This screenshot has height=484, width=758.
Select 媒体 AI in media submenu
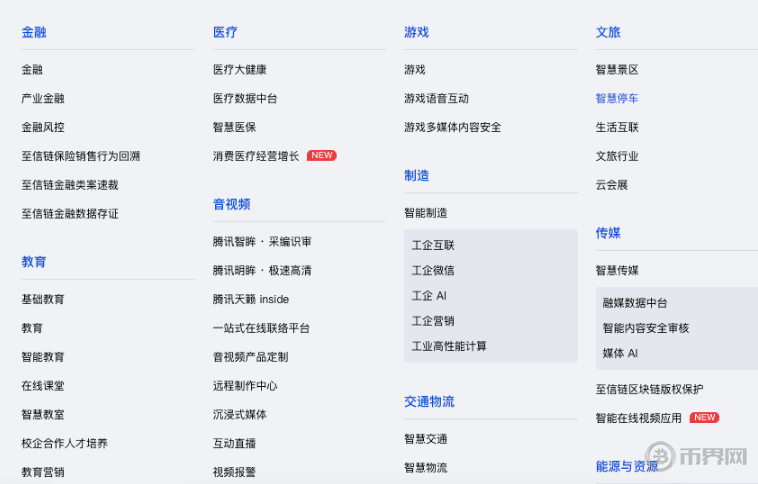click(620, 353)
